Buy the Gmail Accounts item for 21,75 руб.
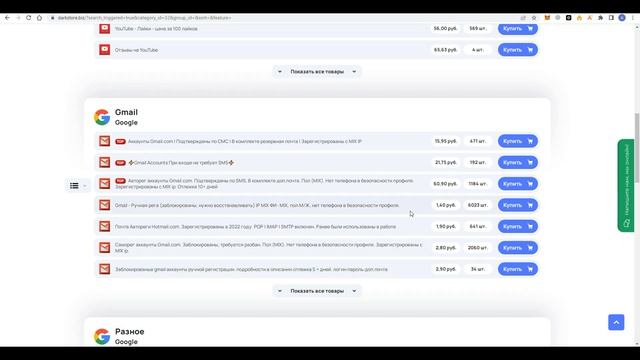The image size is (640, 360). click(518, 162)
